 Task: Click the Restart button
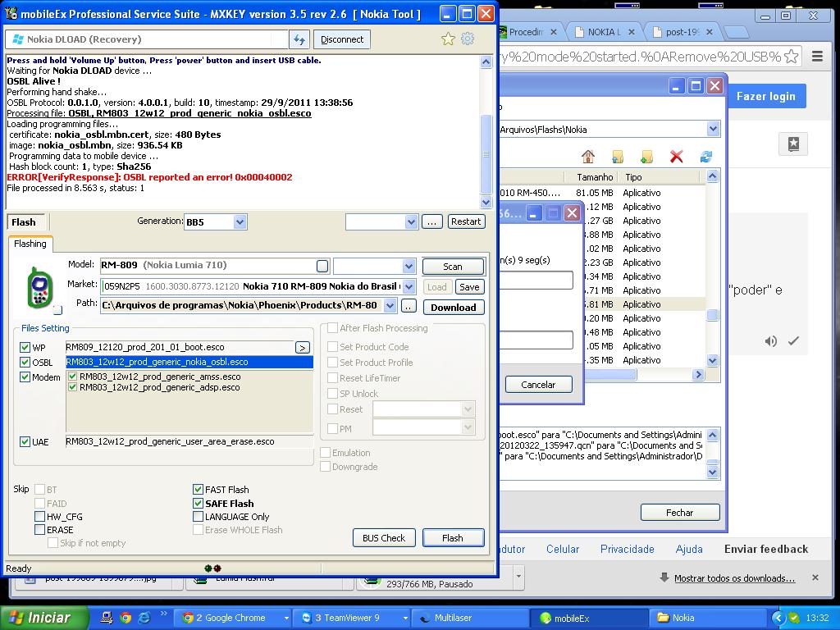pyautogui.click(x=466, y=221)
